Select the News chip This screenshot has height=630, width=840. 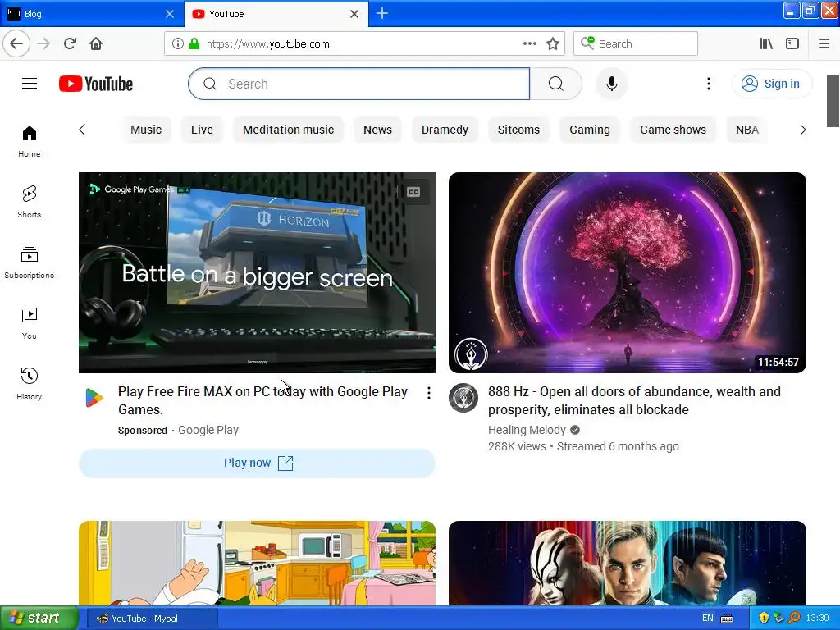coord(377,130)
